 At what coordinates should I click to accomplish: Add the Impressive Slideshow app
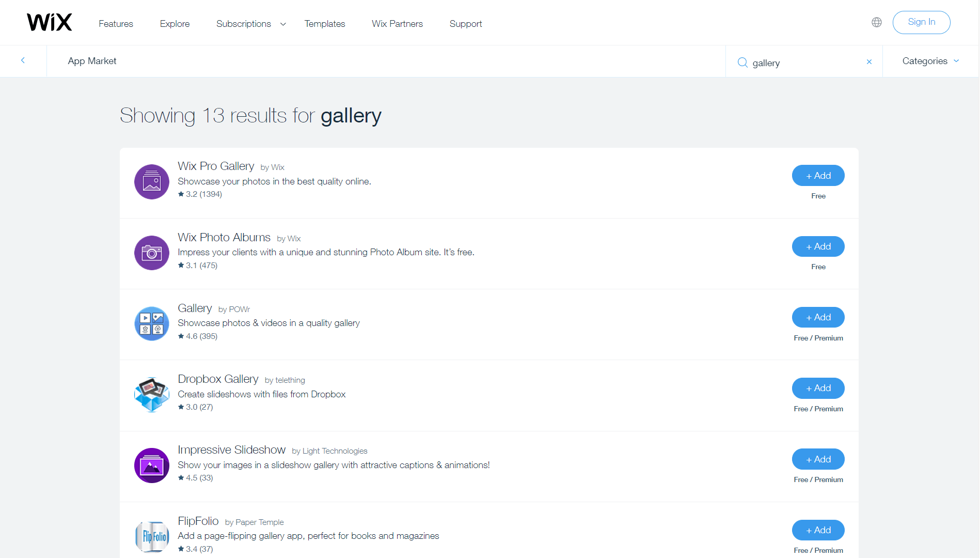(818, 459)
